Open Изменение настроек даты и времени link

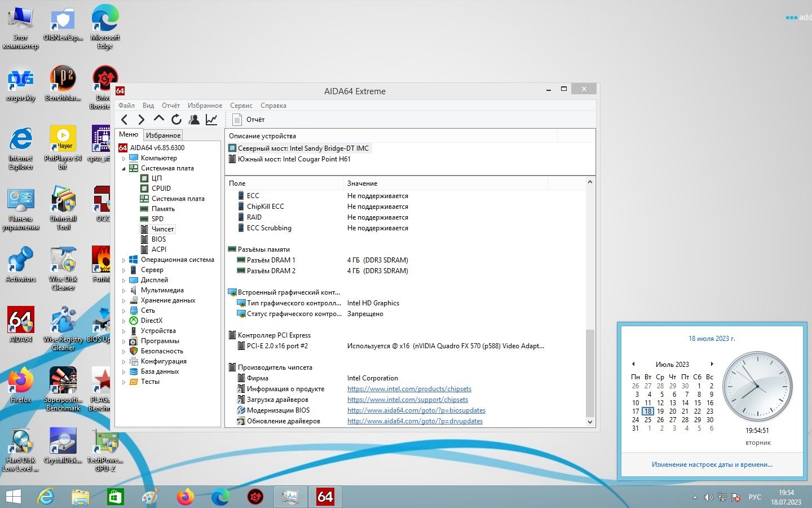(712, 465)
